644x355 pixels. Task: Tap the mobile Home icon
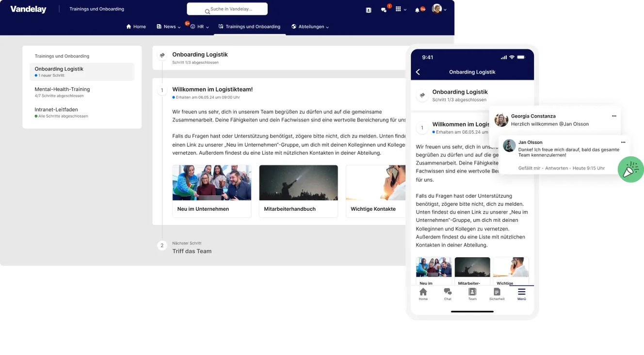423,294
